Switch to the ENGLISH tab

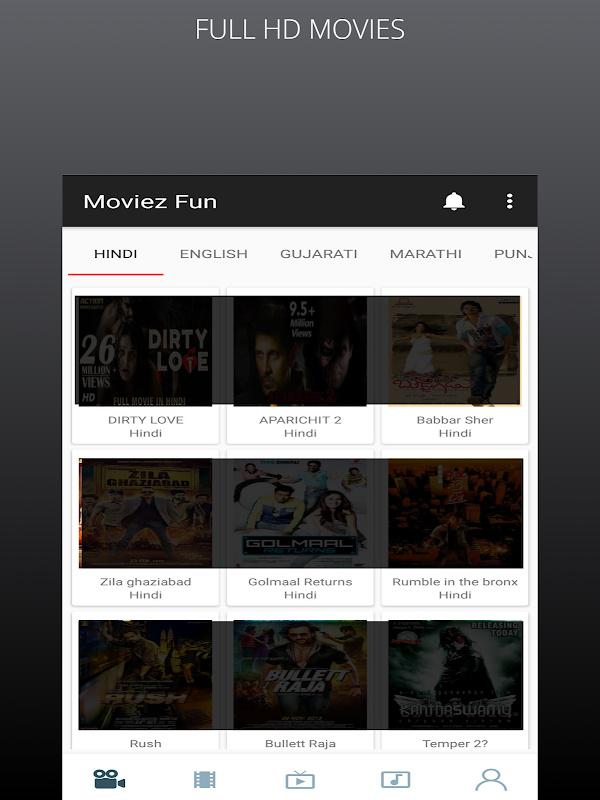coord(214,254)
